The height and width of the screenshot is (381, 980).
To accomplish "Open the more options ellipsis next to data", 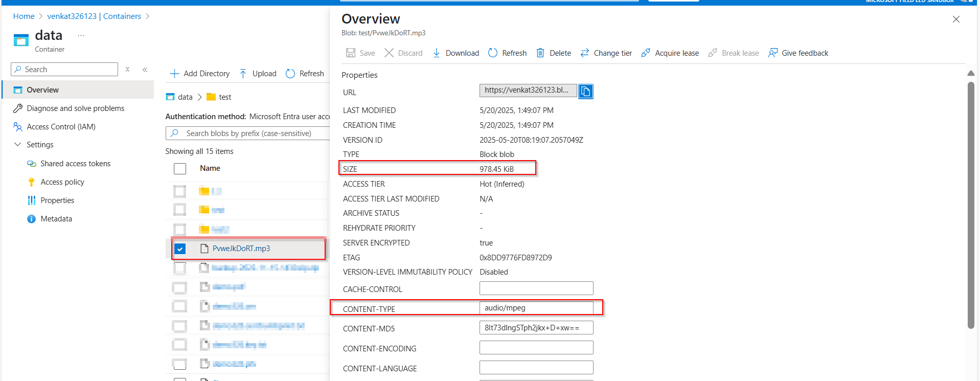I will 81,35.
